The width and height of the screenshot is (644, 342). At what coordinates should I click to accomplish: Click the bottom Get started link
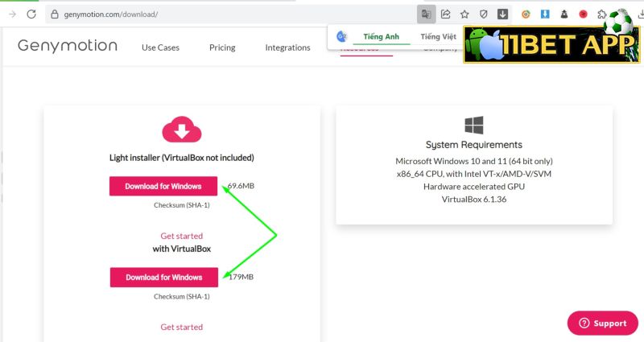pyautogui.click(x=182, y=328)
